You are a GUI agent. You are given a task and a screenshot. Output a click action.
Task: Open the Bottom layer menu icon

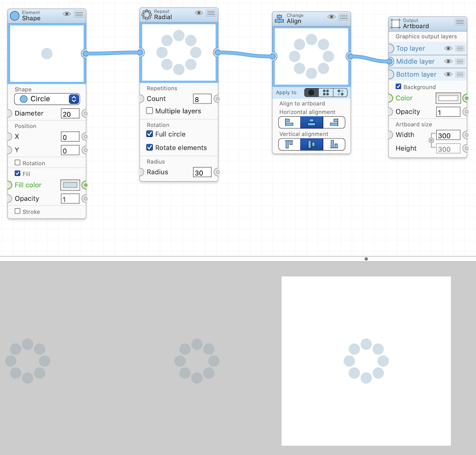pyautogui.click(x=460, y=75)
